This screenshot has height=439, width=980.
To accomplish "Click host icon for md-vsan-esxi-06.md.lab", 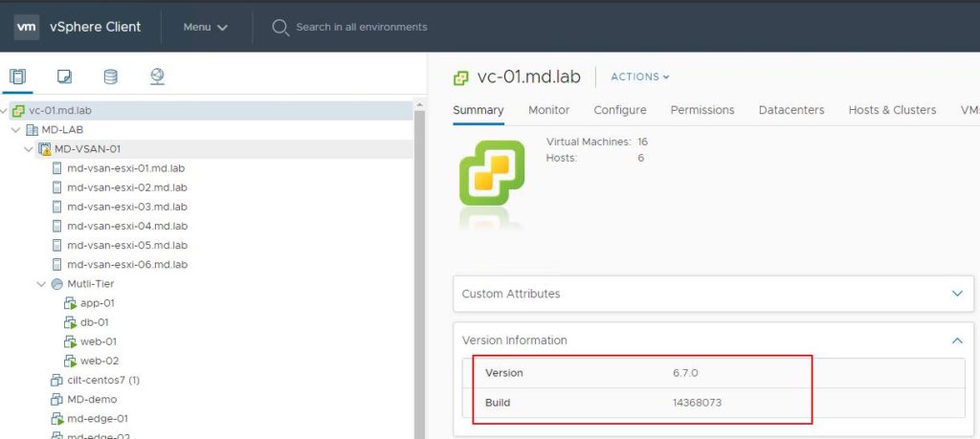I will (x=57, y=265).
